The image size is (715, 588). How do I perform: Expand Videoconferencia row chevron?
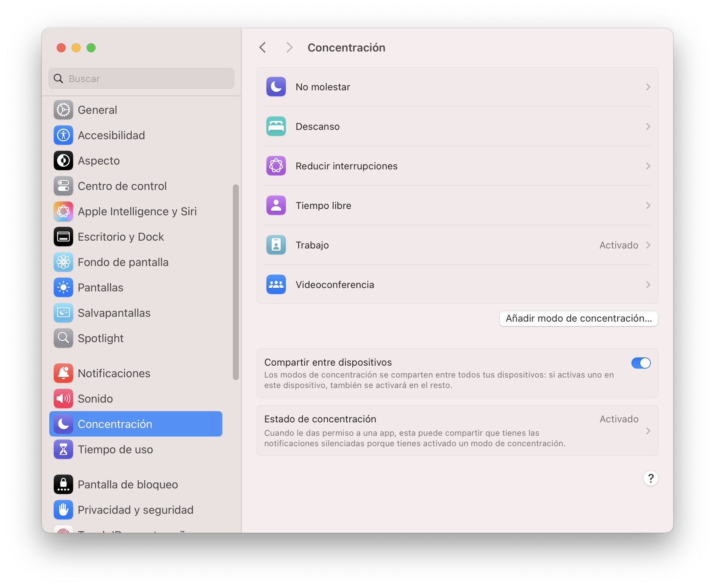click(648, 285)
